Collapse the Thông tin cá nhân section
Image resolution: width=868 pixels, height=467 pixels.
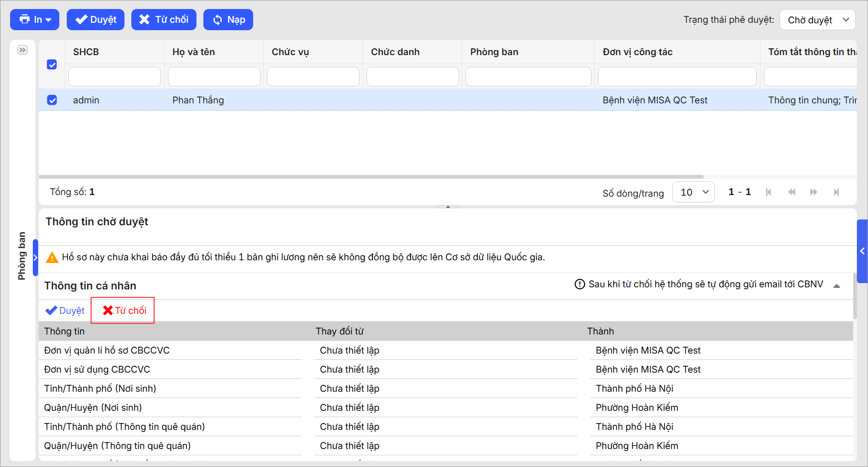click(837, 286)
